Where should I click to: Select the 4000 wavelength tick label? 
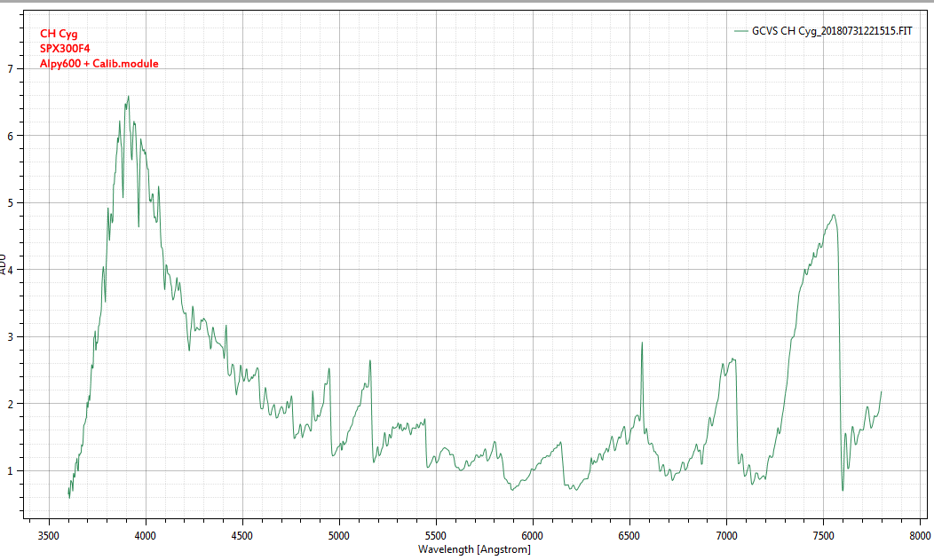tap(146, 536)
